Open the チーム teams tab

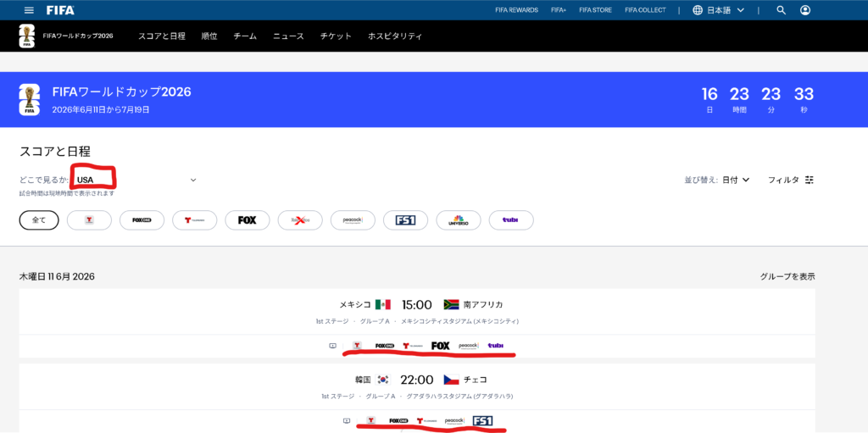245,36
